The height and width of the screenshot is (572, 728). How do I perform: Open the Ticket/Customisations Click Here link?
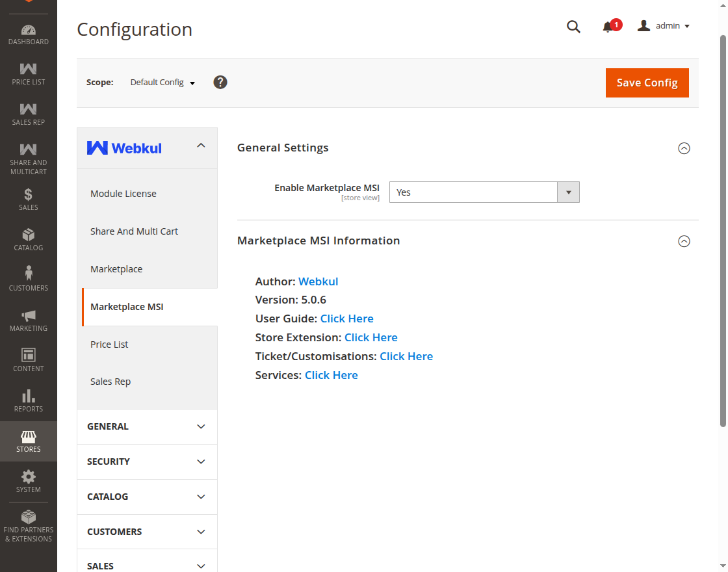[x=406, y=356]
